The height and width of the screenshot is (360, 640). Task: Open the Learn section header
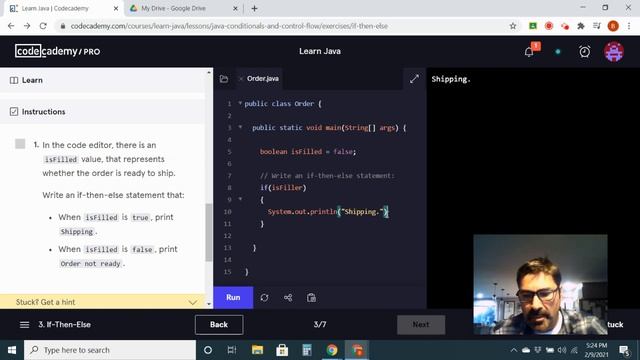[x=102, y=80]
